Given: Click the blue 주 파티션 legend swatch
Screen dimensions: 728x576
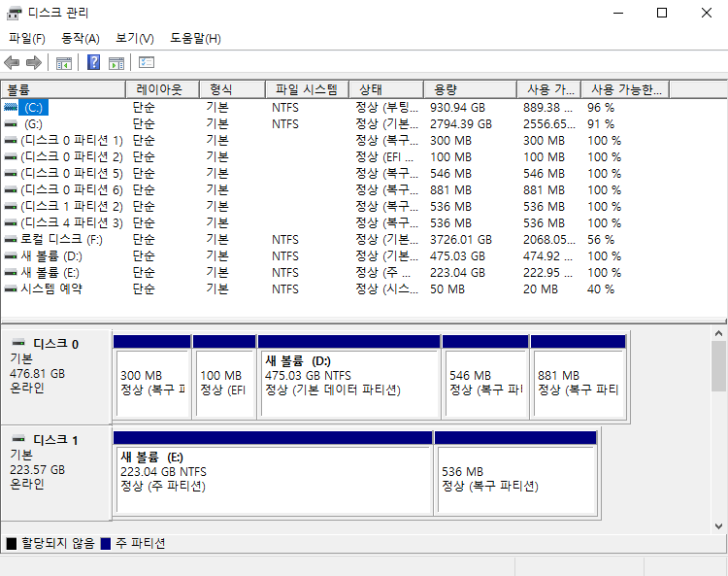Looking at the screenshot, I should tap(106, 543).
